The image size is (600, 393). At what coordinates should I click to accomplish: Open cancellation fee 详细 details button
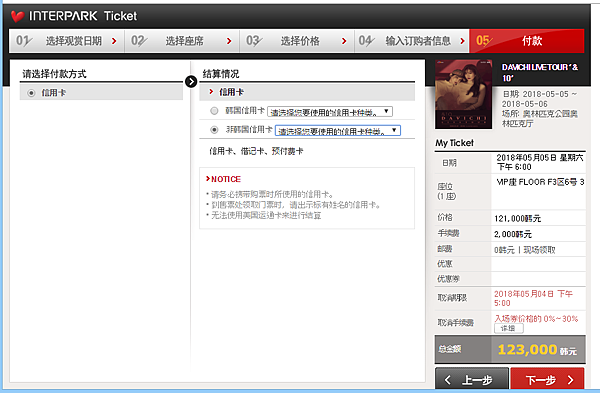[x=509, y=328]
